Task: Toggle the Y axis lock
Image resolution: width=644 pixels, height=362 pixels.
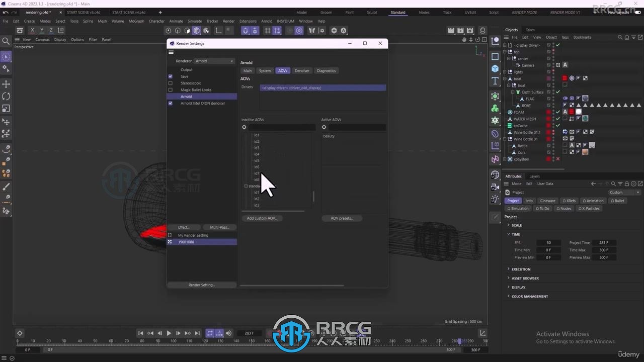Action: (42, 31)
